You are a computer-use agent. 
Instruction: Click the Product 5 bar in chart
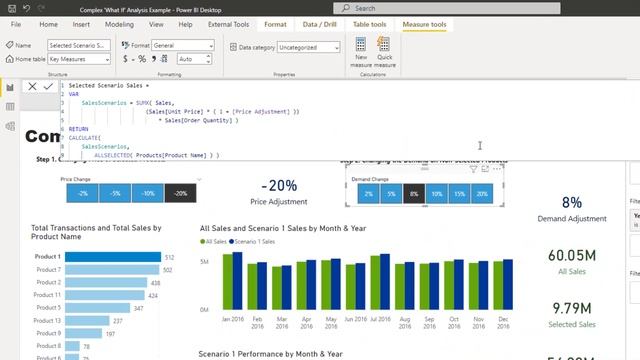[x=98, y=308]
